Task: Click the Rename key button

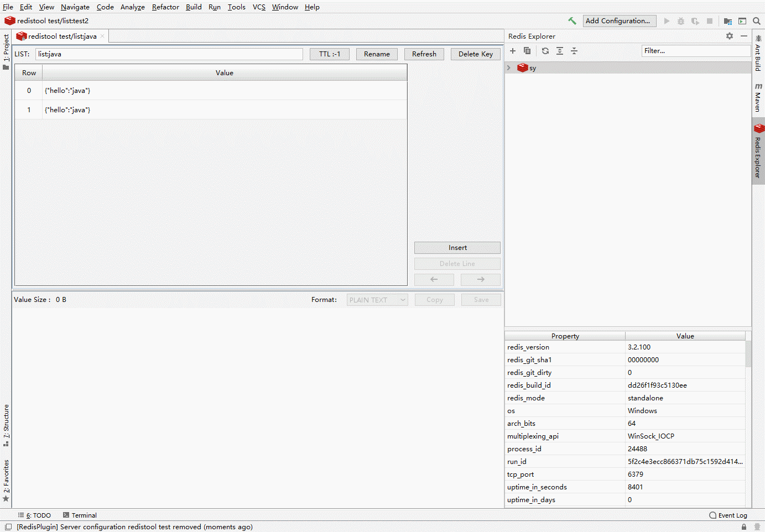Action: click(377, 54)
